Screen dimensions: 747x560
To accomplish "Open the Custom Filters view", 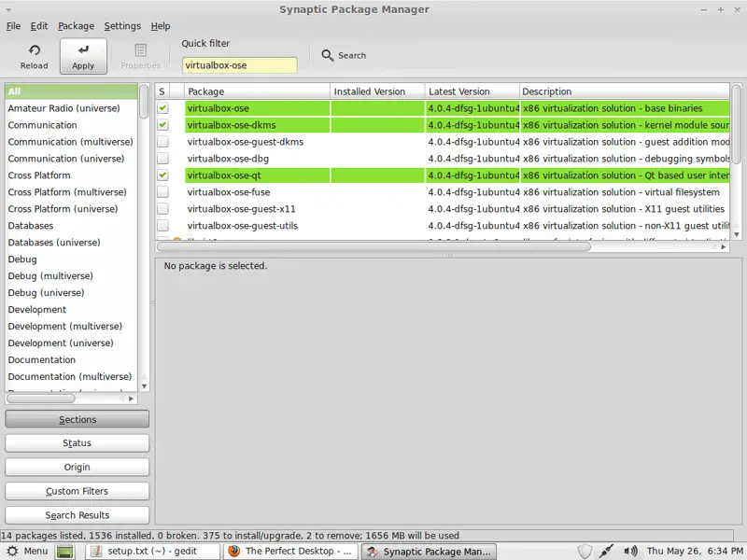I will tap(78, 491).
